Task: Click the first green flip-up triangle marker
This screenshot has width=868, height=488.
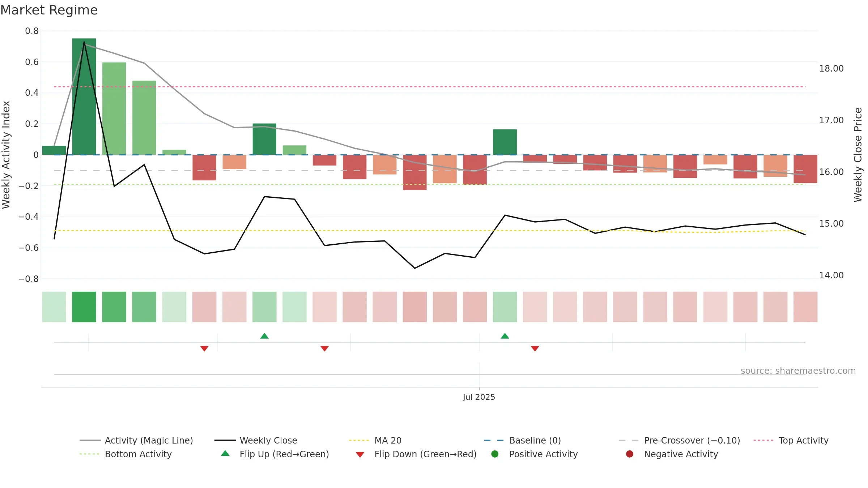Action: coord(264,336)
